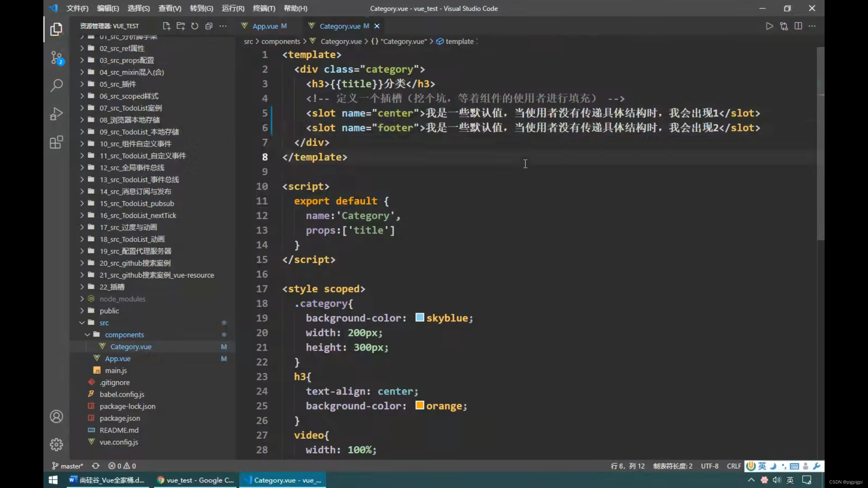Open the 编辑(E) menu
This screenshot has height=488, width=868.
[x=108, y=8]
